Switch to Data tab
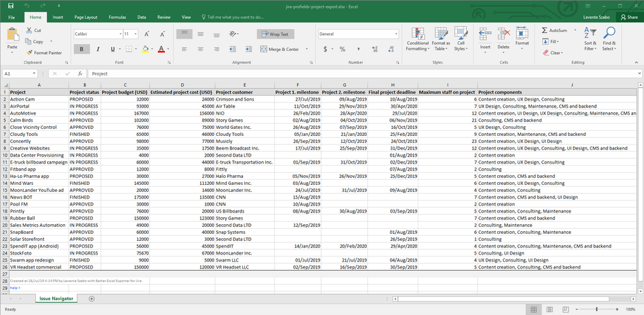Viewport: 644px width, 315px height. click(x=142, y=17)
